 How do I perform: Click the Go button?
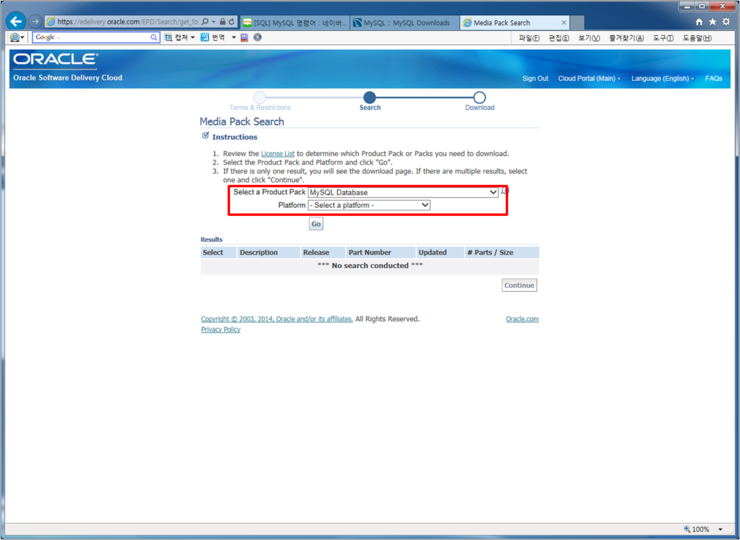[316, 224]
